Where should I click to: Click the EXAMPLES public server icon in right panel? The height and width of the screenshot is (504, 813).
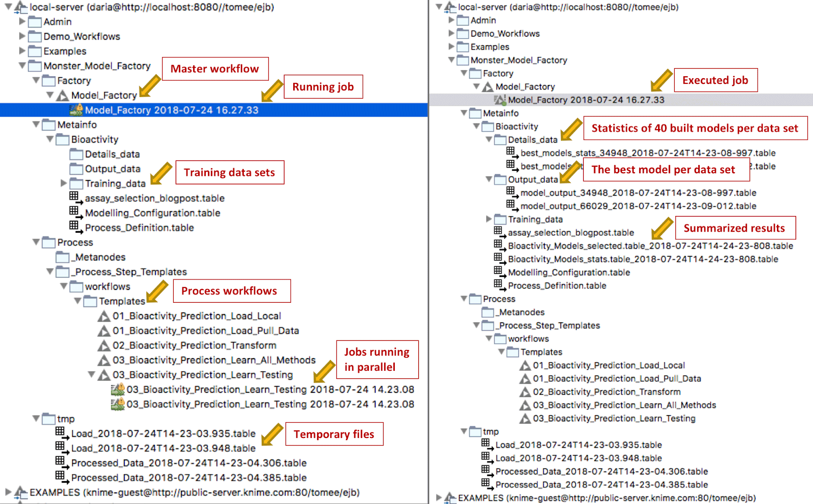point(450,498)
